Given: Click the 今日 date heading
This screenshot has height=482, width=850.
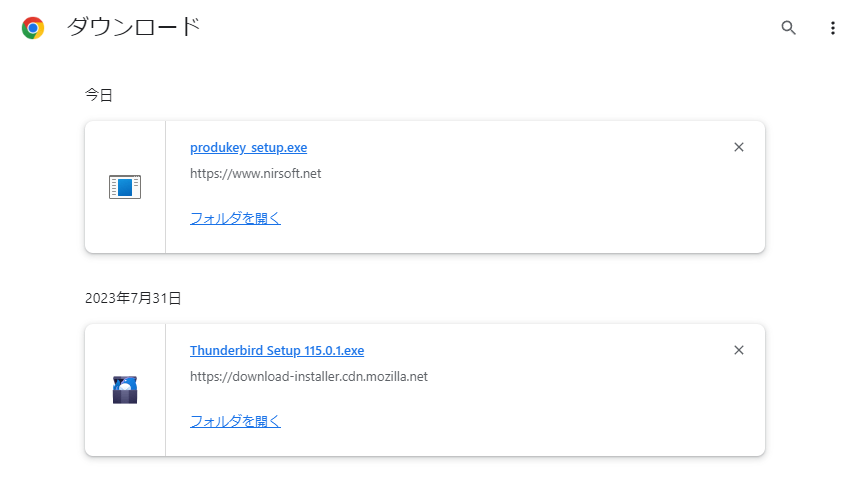Looking at the screenshot, I should [99, 95].
